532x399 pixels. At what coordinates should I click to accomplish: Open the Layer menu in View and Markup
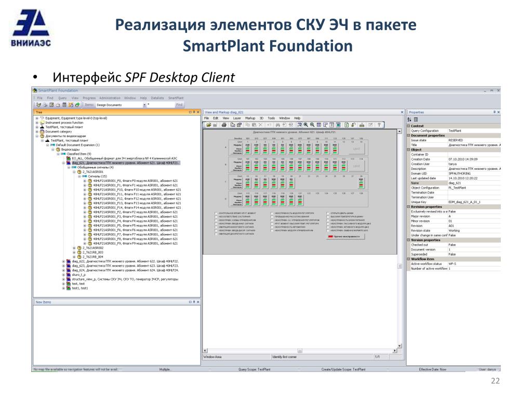pos(237,118)
